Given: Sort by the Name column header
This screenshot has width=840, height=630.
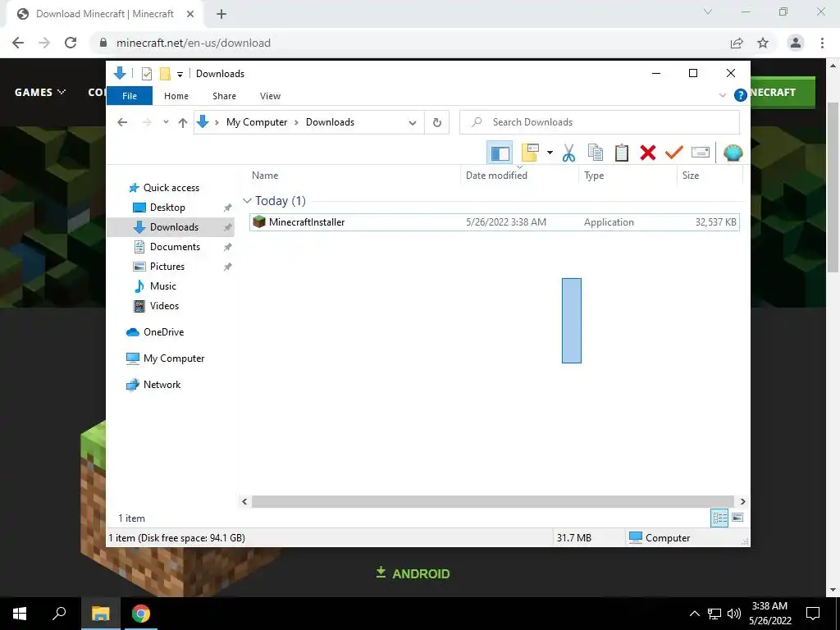Looking at the screenshot, I should (x=354, y=176).
